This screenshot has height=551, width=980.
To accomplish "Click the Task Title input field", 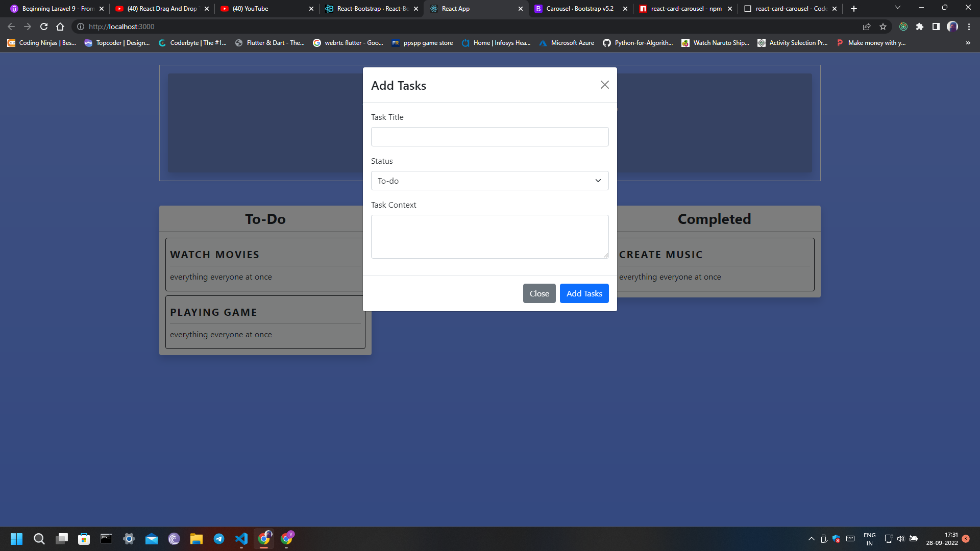I will pos(489,137).
